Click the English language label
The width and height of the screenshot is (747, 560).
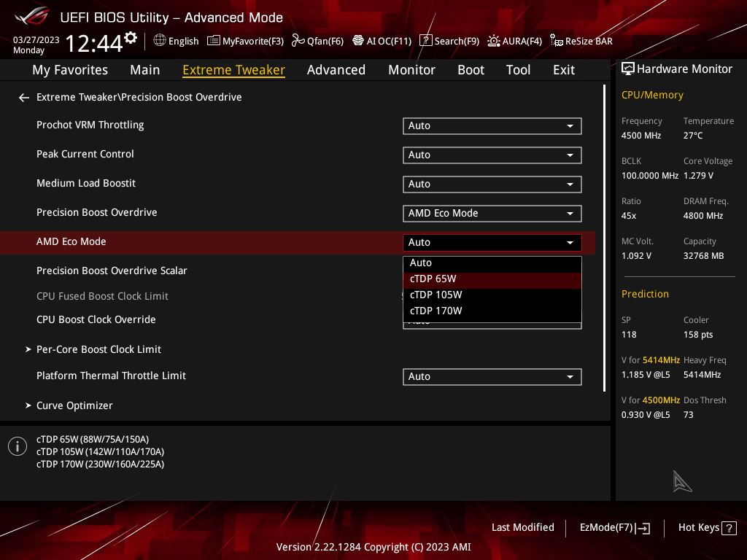(x=183, y=42)
